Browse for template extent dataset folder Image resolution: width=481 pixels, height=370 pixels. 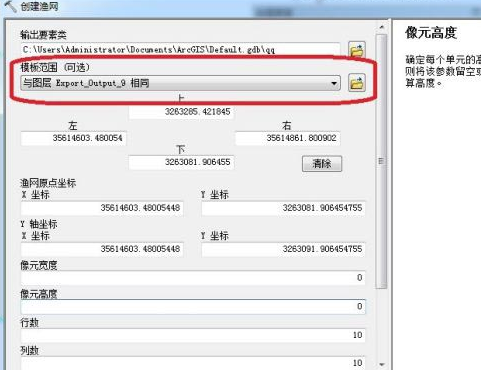point(357,83)
